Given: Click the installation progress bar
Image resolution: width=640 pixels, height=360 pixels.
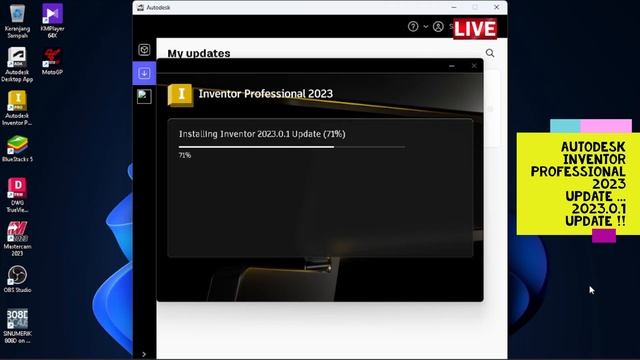Looking at the screenshot, I should tap(292, 147).
